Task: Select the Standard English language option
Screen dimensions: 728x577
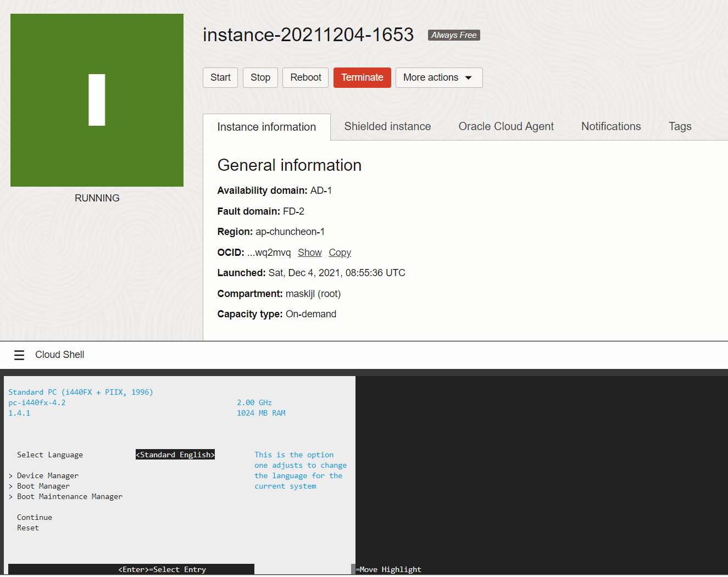Action: (175, 455)
